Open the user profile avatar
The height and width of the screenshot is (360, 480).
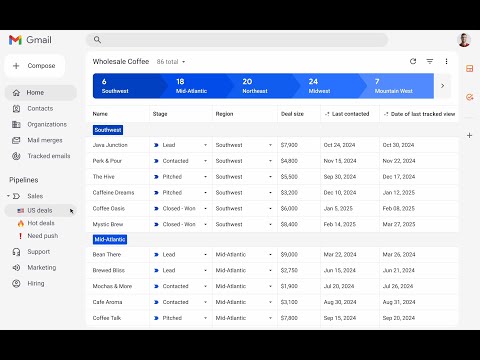(464, 40)
